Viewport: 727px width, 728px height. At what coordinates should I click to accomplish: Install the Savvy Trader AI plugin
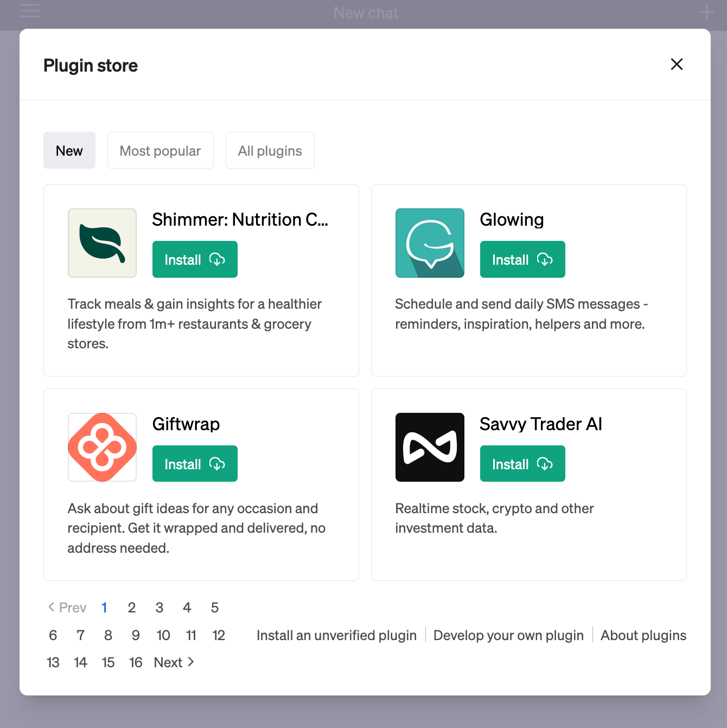tap(522, 464)
